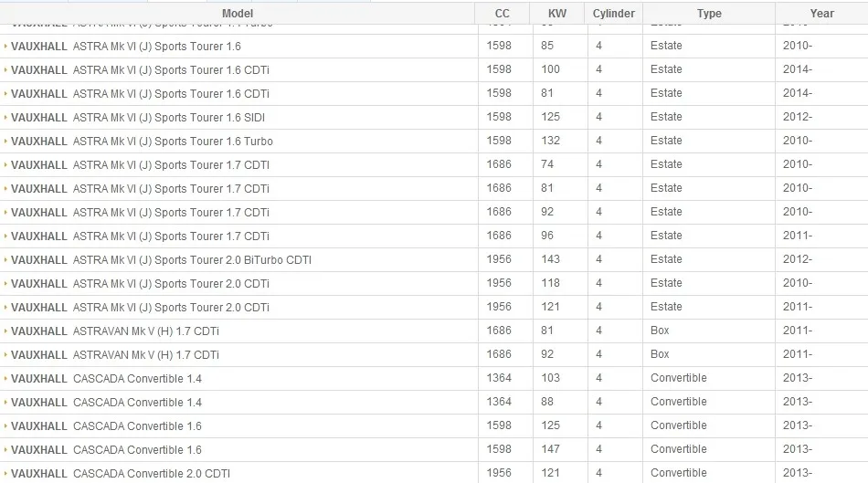Click year '2012-' in 1.6 SIDI row
Screen dimensions: 868x483
[798, 117]
